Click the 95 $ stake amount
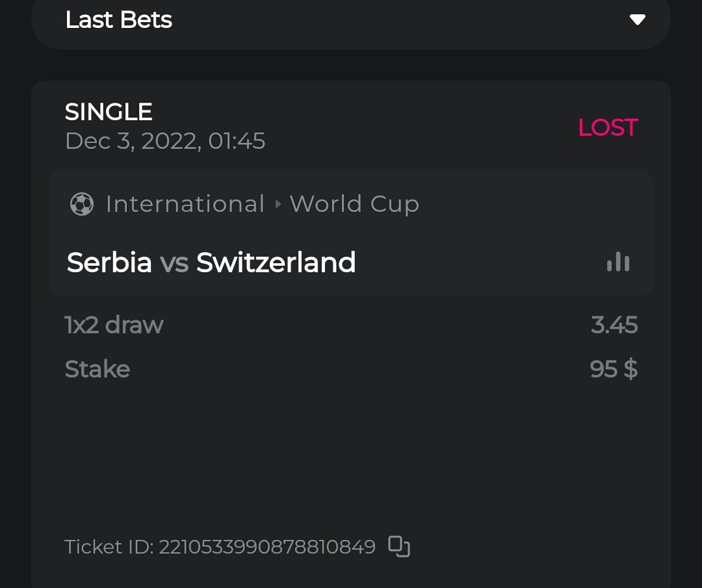This screenshot has width=702, height=588. click(x=614, y=369)
